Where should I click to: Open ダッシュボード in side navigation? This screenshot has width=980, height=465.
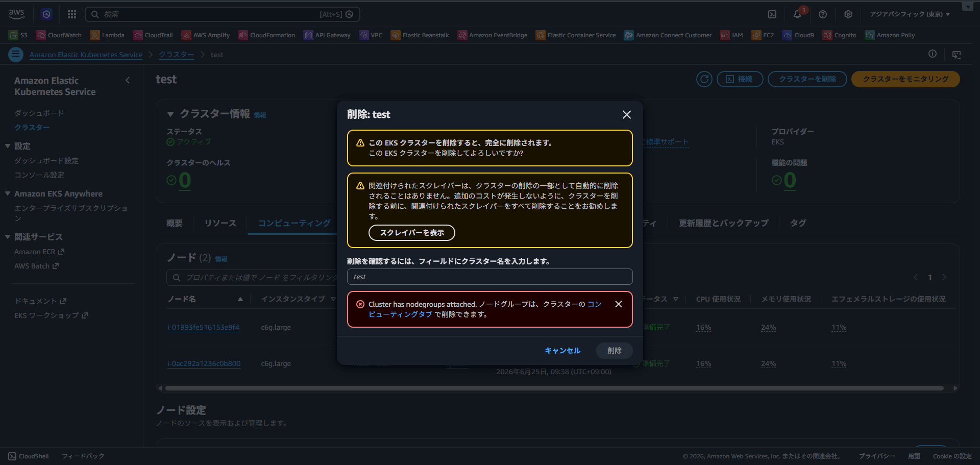click(x=39, y=113)
